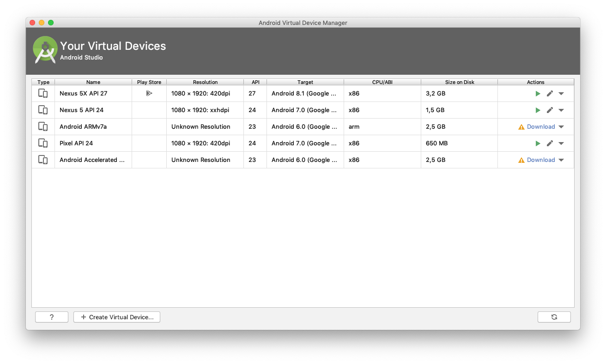Click the 3,2 GB size cell

point(460,94)
